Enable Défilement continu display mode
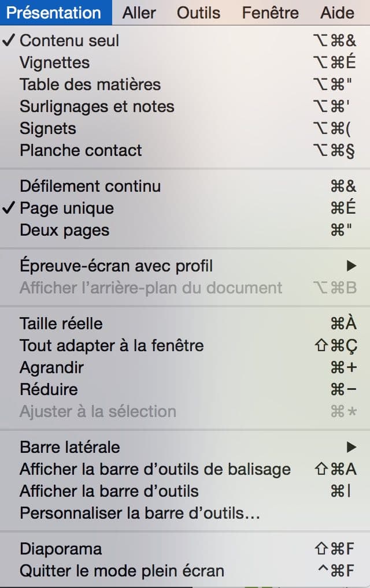This screenshot has height=588, width=370. 185,186
